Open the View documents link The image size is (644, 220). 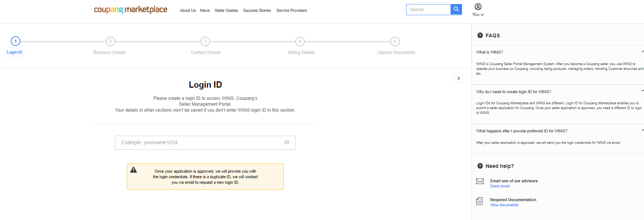(504, 205)
